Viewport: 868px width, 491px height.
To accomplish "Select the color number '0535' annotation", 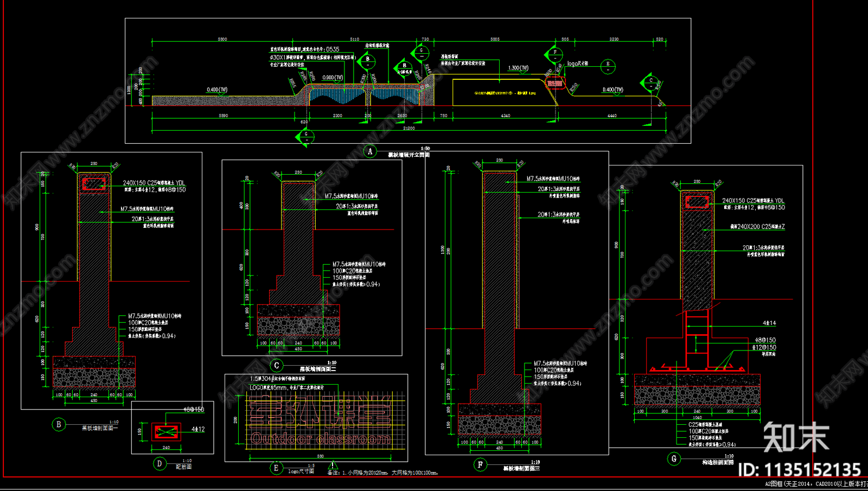I will point(333,49).
